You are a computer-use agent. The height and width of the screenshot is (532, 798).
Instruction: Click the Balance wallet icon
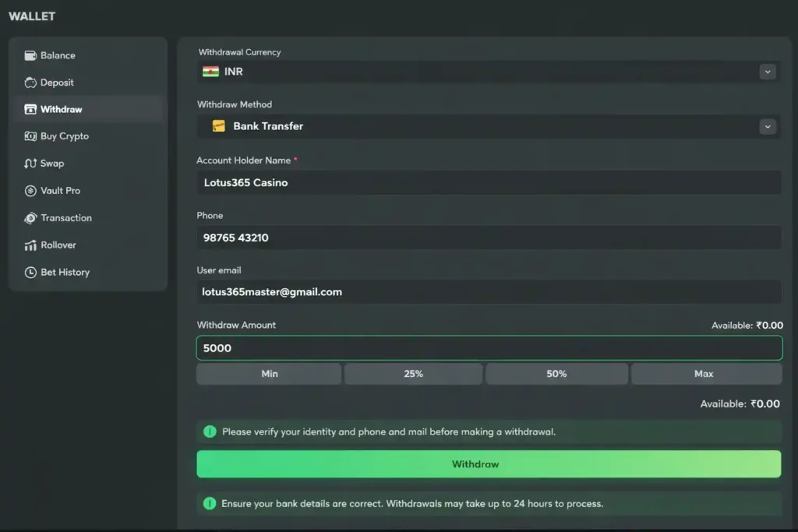click(31, 55)
